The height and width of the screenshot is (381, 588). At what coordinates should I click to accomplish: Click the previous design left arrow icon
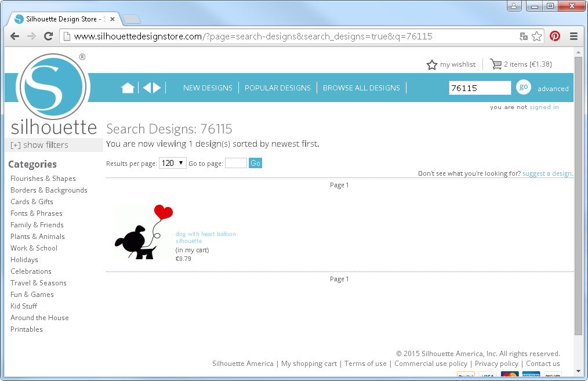(x=147, y=88)
